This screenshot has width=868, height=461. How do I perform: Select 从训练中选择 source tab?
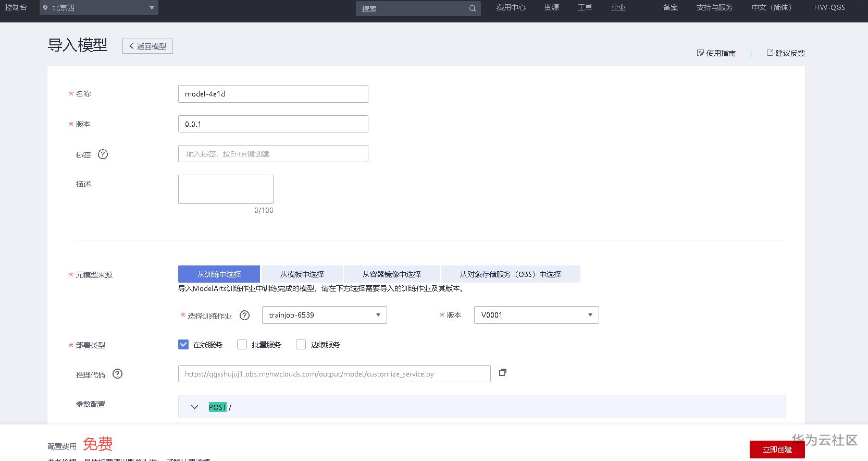tap(219, 274)
